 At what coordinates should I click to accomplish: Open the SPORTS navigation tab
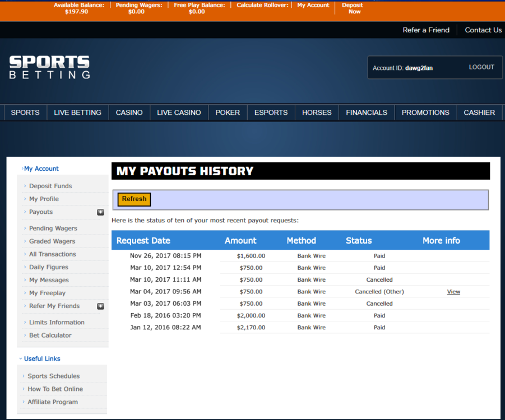(25, 113)
